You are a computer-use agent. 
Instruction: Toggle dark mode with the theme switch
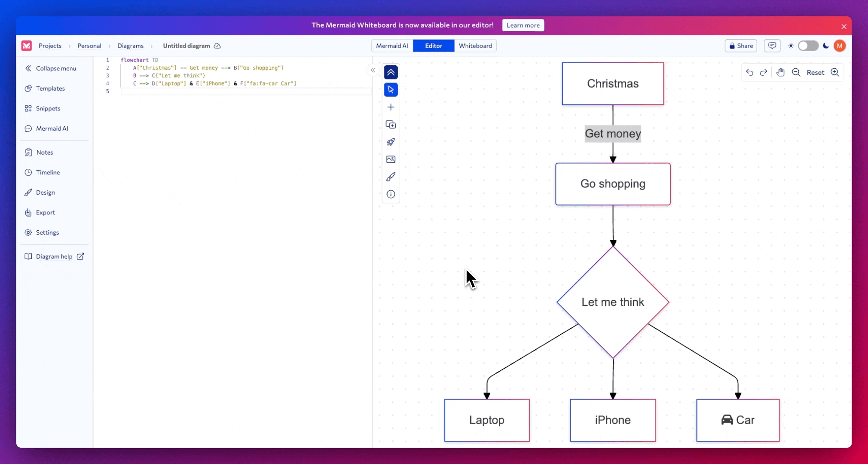[808, 46]
